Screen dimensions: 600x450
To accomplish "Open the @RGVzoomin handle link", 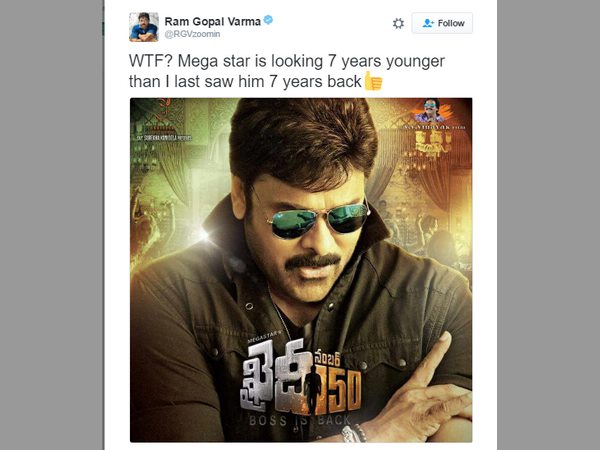I will (192, 34).
